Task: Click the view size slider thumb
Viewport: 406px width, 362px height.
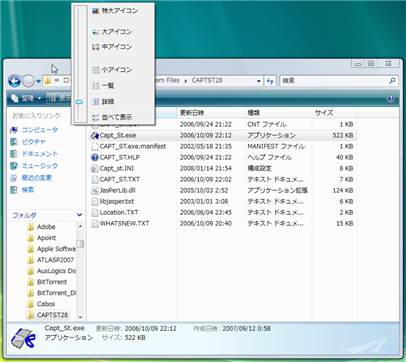Action: point(79,102)
